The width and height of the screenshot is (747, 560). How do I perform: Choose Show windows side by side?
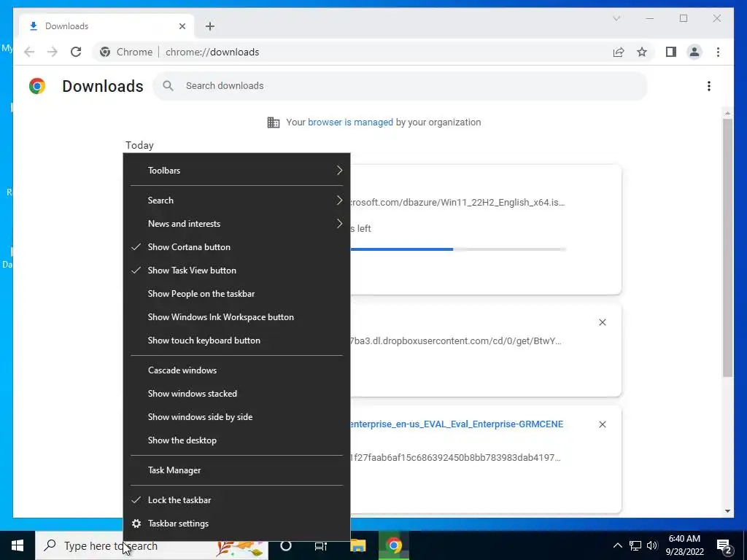coord(237,417)
